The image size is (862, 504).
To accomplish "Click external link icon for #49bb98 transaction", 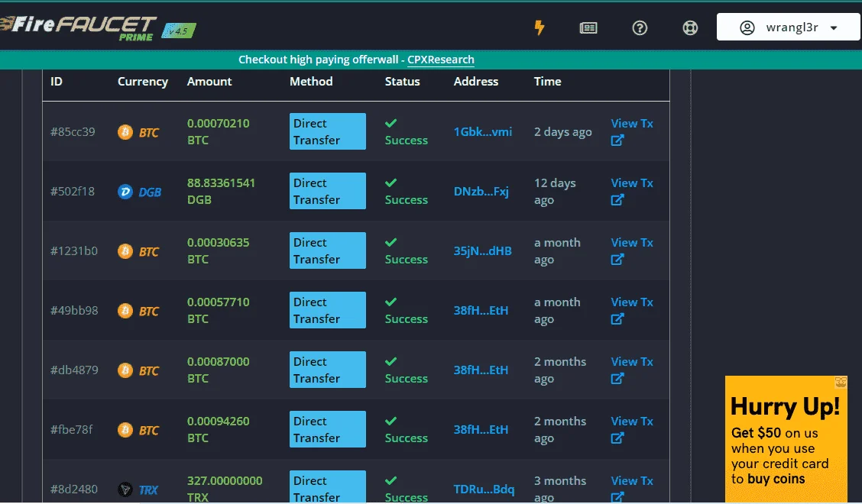I will (617, 318).
